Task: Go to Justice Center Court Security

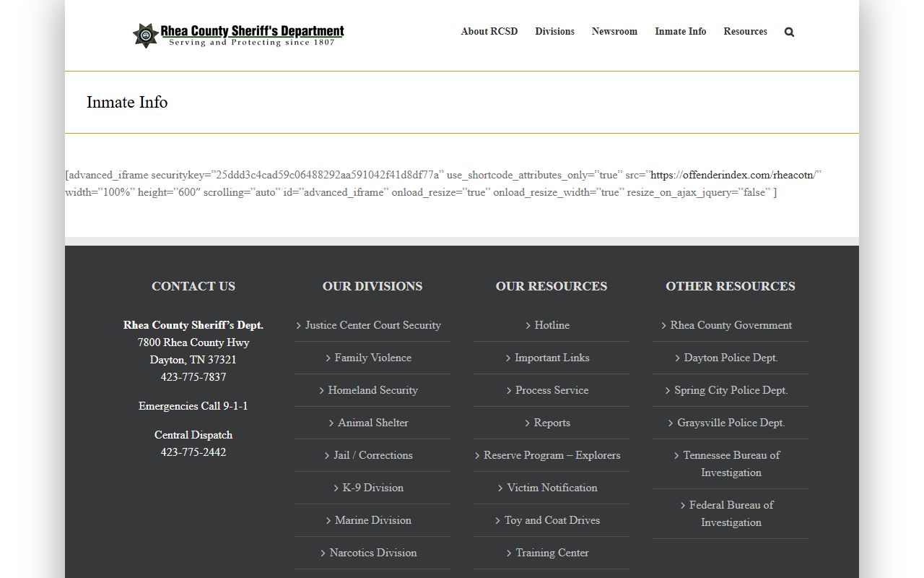Action: [x=372, y=325]
